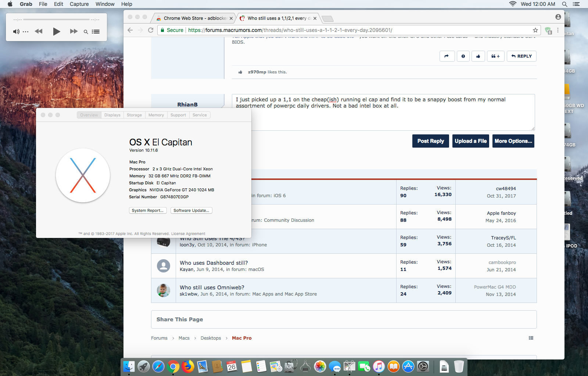Click the Upload a File button
This screenshot has height=376, width=588.
pyautogui.click(x=471, y=141)
